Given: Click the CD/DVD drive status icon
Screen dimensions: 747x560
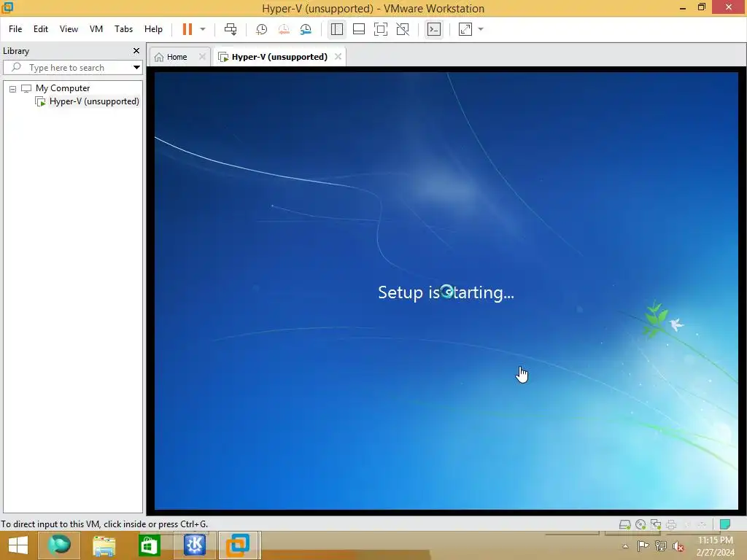Looking at the screenshot, I should point(640,524).
